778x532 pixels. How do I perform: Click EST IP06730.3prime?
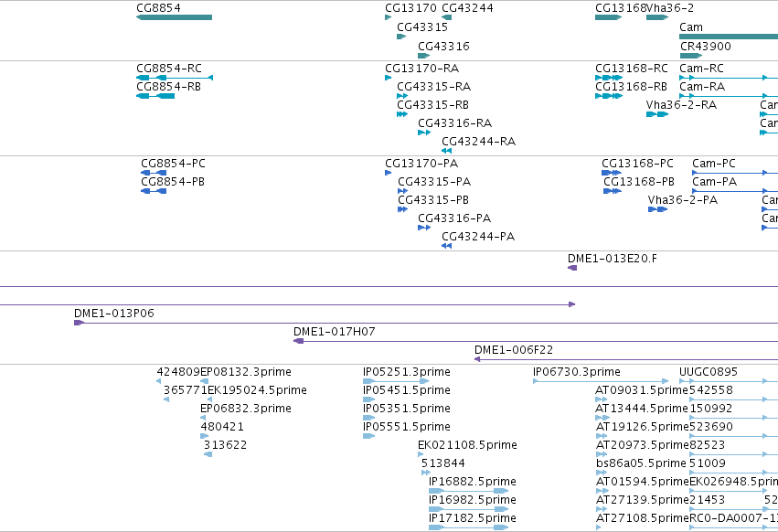pyautogui.click(x=601, y=381)
